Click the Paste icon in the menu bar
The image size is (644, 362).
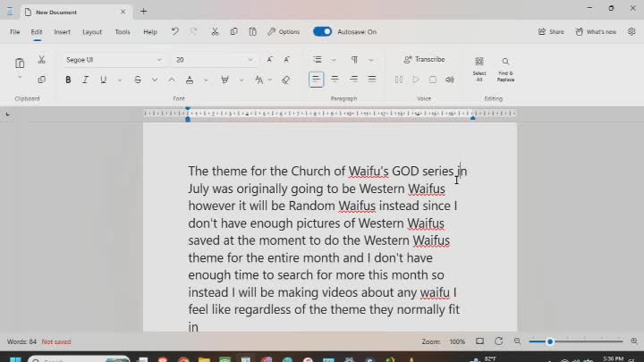252,31
